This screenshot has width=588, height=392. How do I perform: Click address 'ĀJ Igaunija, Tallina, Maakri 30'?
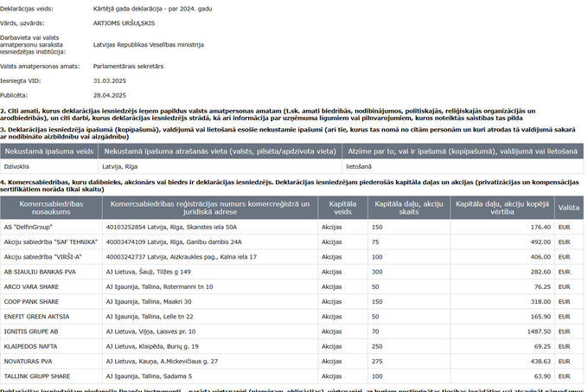tap(149, 302)
